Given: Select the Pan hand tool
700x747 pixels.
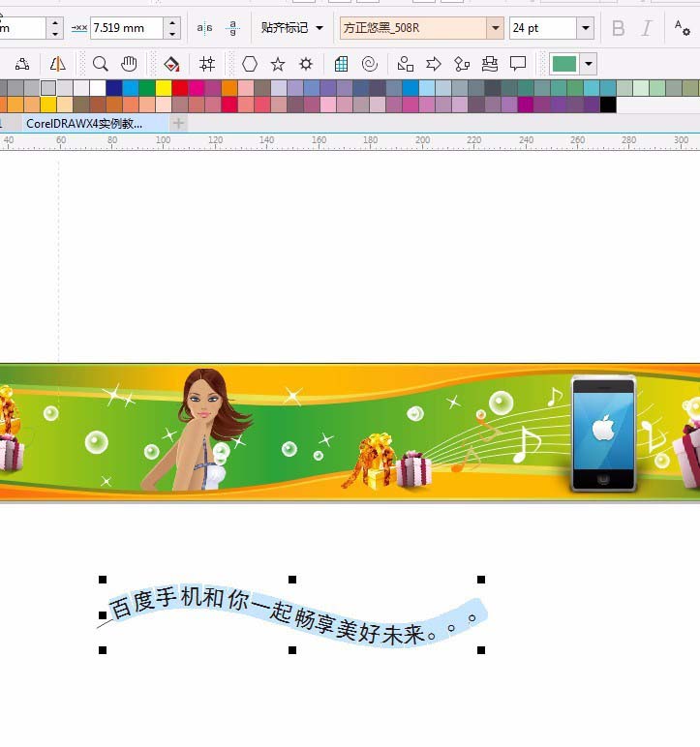Looking at the screenshot, I should click(x=129, y=64).
